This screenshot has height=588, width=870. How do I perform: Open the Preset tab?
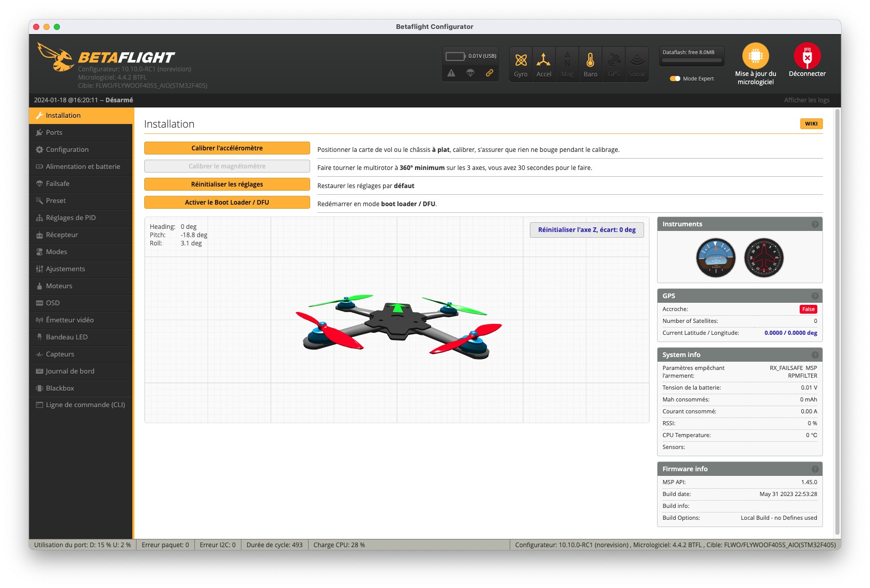pos(81,201)
